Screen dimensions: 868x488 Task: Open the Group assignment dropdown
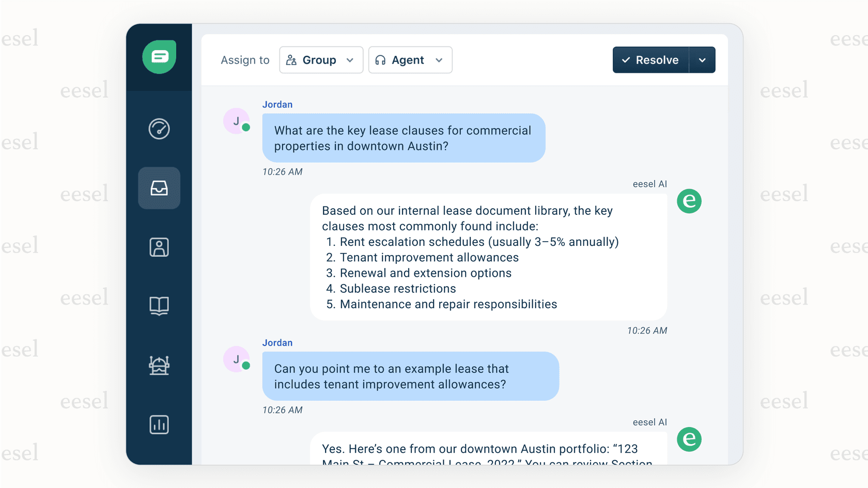pos(321,60)
